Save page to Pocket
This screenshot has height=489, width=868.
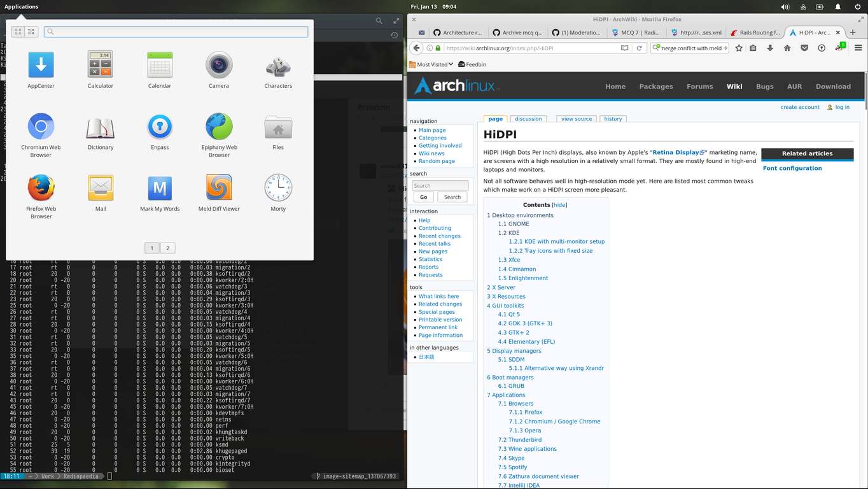pos(804,48)
